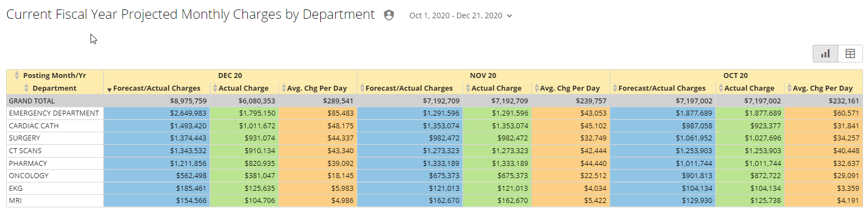
Task: Sort NOV 20 Actual Charge column
Action: click(x=468, y=88)
